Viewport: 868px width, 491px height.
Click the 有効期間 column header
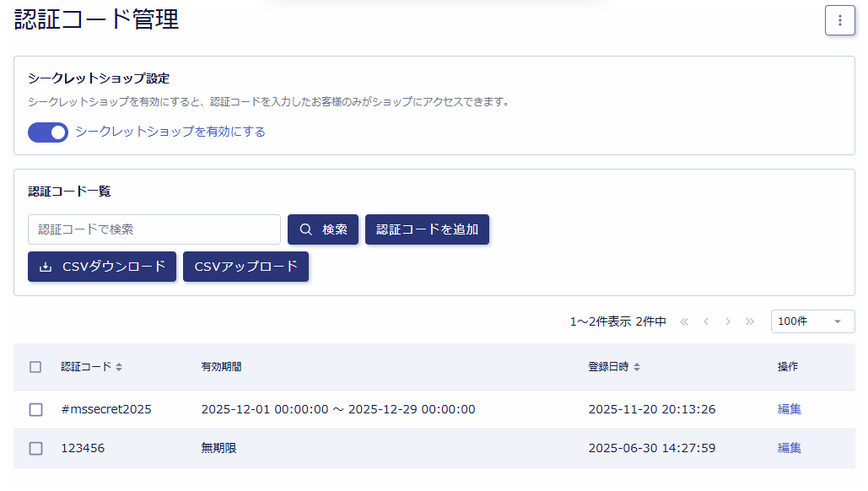221,367
